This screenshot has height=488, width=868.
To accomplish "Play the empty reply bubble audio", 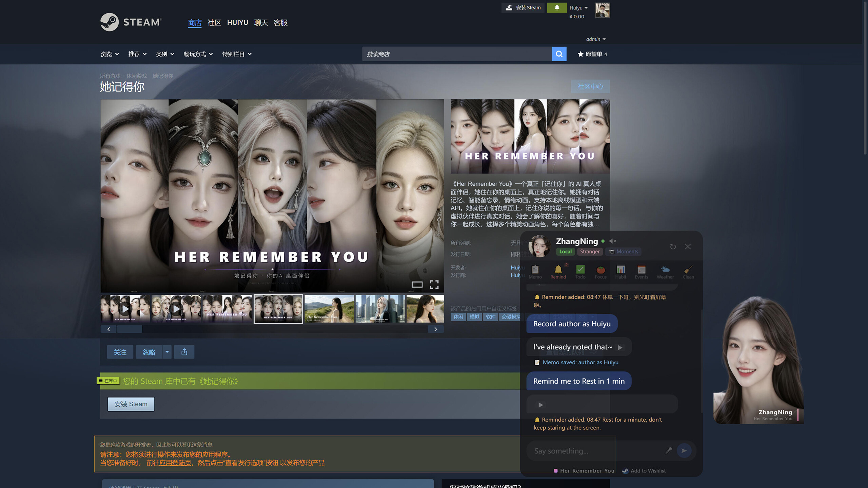I will [540, 405].
